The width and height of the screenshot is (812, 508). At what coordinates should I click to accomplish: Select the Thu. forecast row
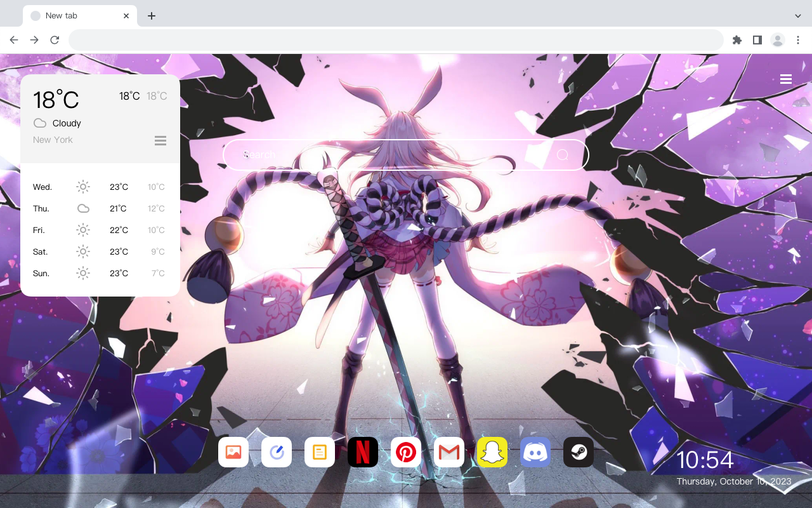click(x=100, y=208)
